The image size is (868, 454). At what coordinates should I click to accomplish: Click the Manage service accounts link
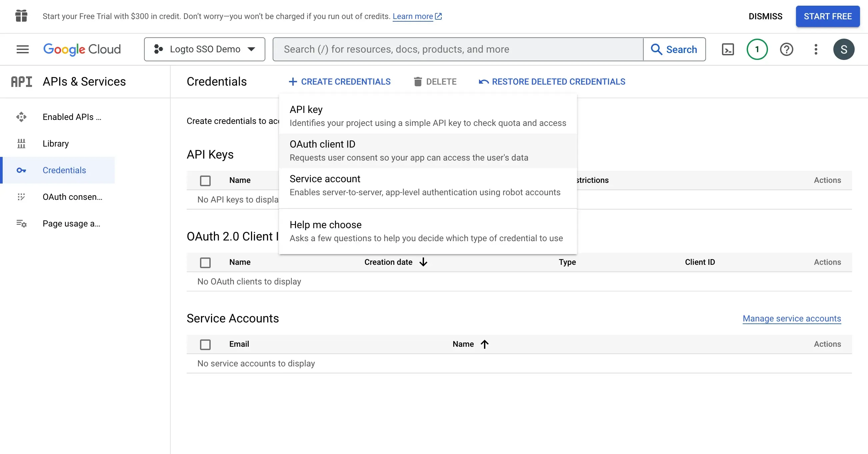click(792, 318)
